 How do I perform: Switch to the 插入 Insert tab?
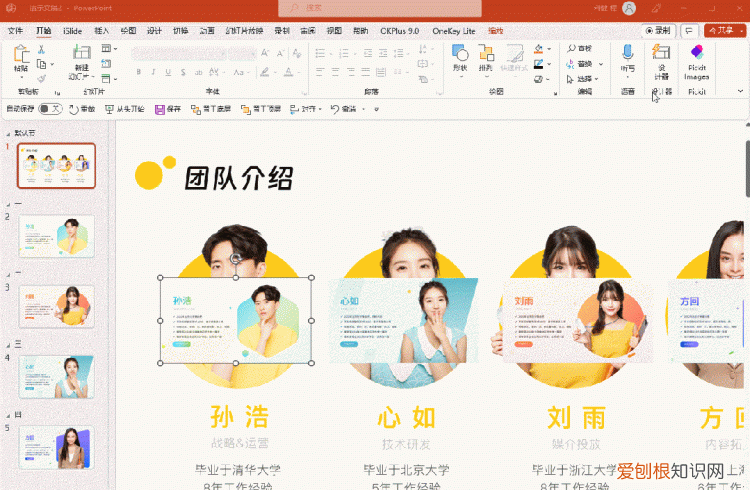coord(101,31)
